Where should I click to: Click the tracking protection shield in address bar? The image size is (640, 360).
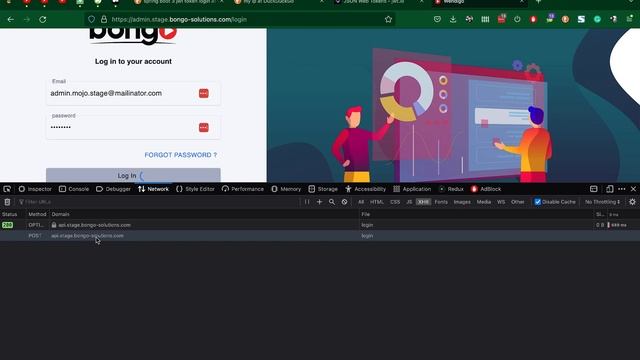tap(91, 19)
